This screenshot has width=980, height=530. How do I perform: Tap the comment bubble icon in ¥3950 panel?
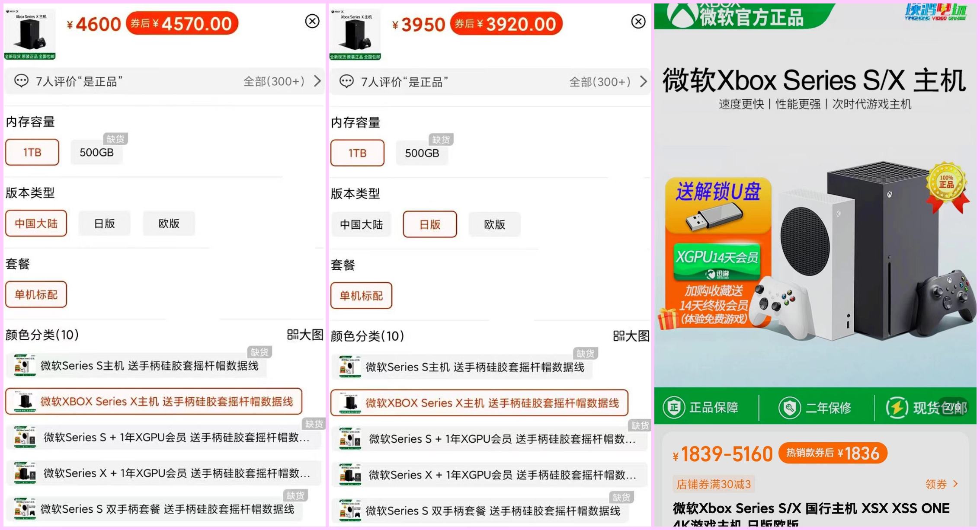coord(346,81)
